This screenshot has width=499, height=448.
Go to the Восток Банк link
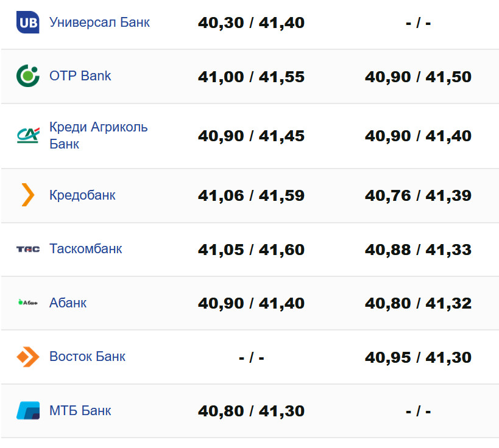coord(87,357)
